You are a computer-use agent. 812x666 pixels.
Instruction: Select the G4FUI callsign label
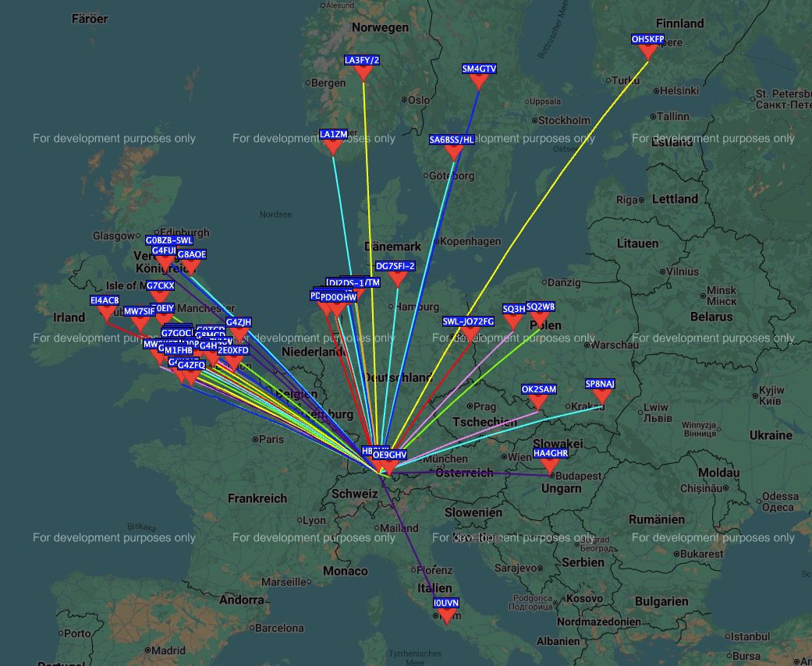click(x=164, y=250)
